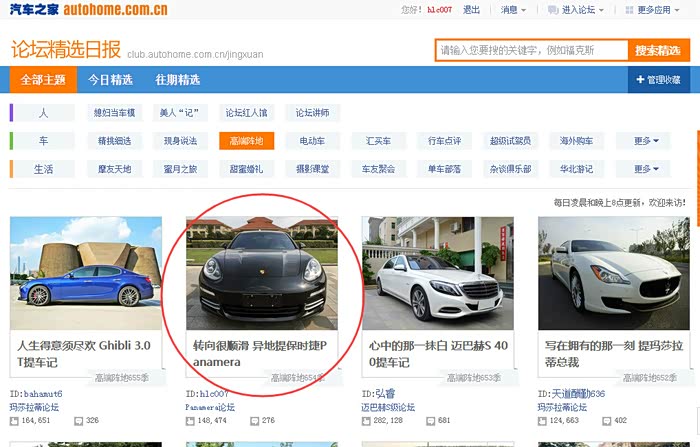Image resolution: width=700 pixels, height=447 pixels.
Task: Open post titled 转向很顺滑 异地提保时捷Panamera
Action: 260,354
